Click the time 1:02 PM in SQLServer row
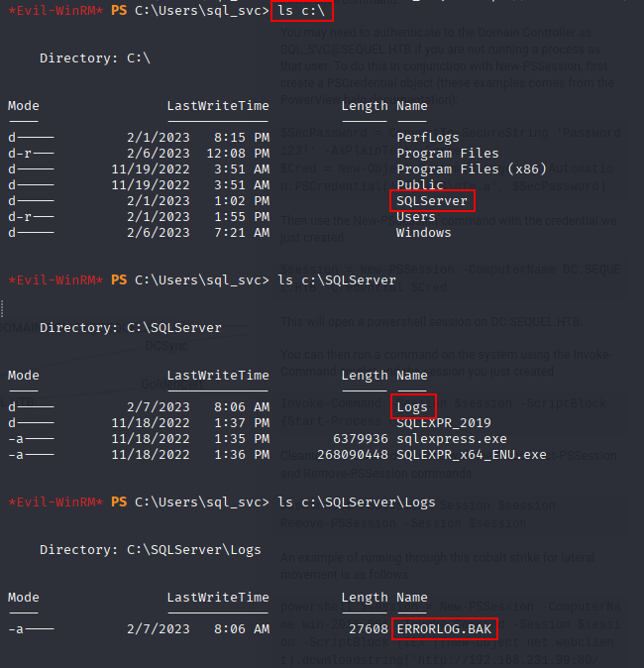 (242, 200)
